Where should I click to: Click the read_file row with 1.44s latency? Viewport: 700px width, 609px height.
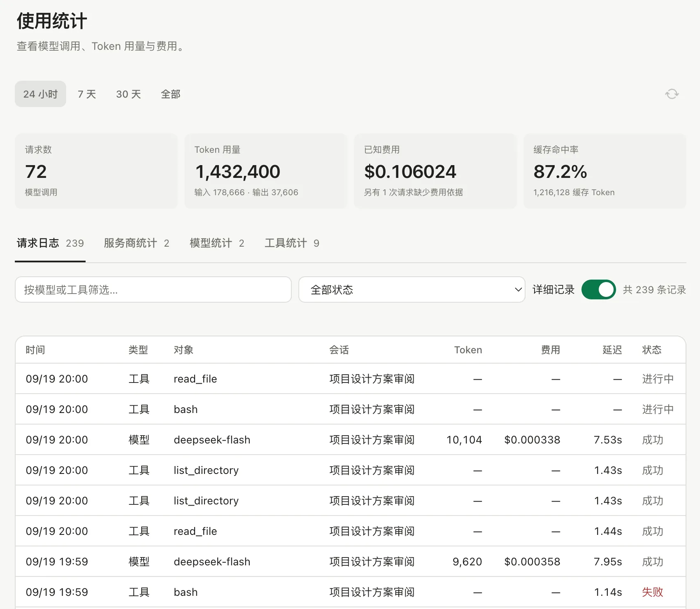pyautogui.click(x=351, y=531)
